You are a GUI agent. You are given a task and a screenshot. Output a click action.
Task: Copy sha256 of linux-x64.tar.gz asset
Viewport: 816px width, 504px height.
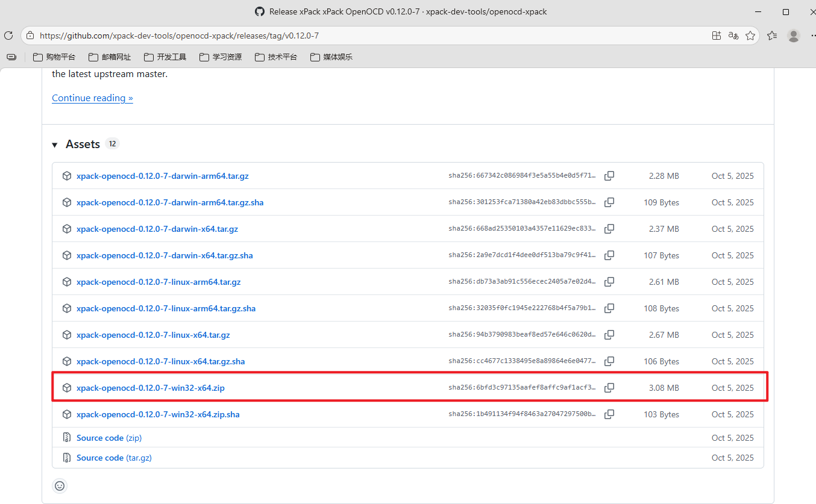(609, 335)
